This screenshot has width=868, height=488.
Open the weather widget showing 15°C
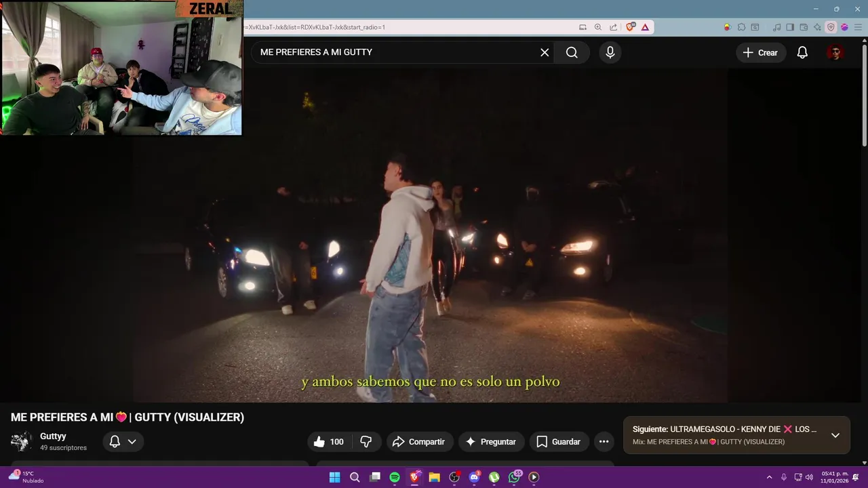(26, 477)
